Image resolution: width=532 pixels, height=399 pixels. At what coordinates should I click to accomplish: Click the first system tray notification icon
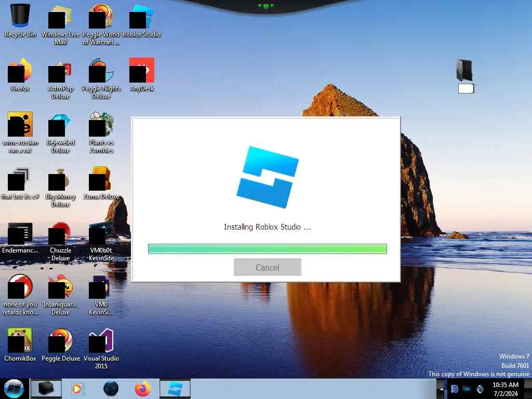(x=454, y=389)
